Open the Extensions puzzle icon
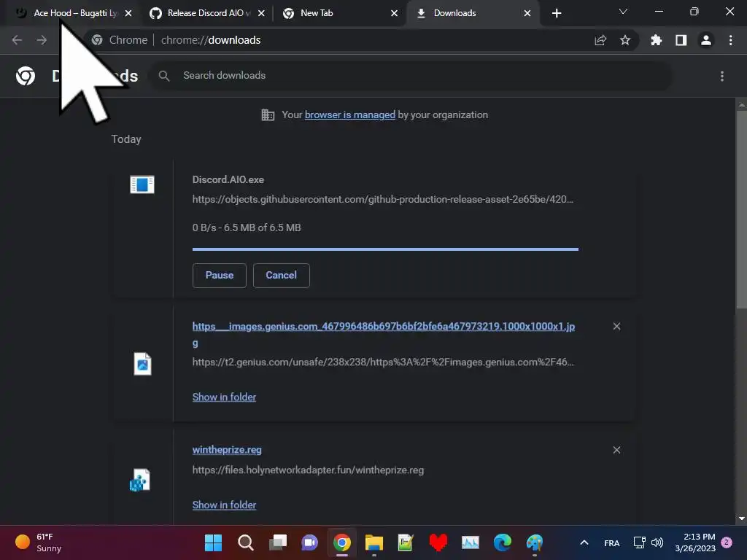Image resolution: width=747 pixels, height=560 pixels. click(656, 40)
